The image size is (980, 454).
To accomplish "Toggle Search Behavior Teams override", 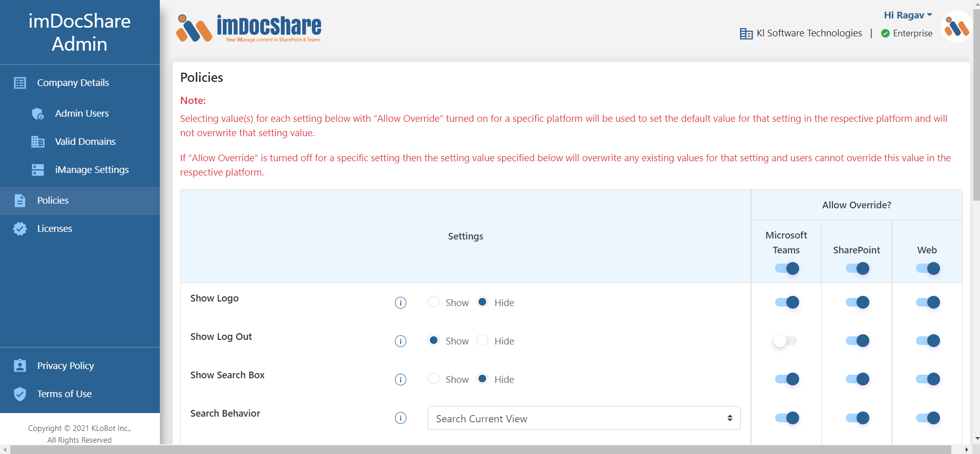I will point(787,418).
